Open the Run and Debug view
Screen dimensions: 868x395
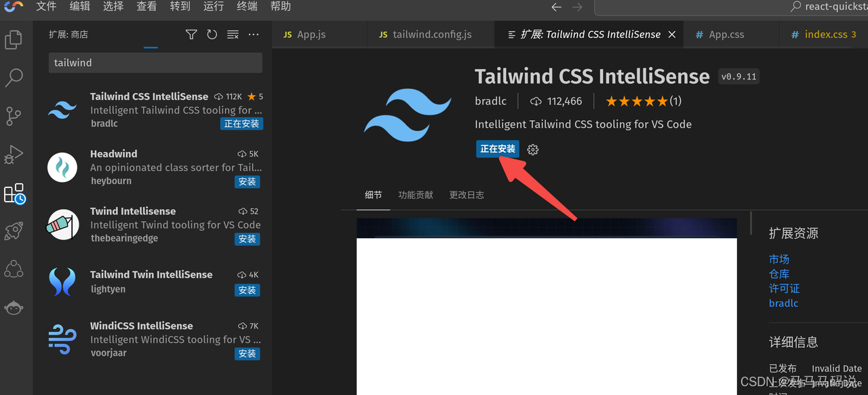(x=14, y=155)
